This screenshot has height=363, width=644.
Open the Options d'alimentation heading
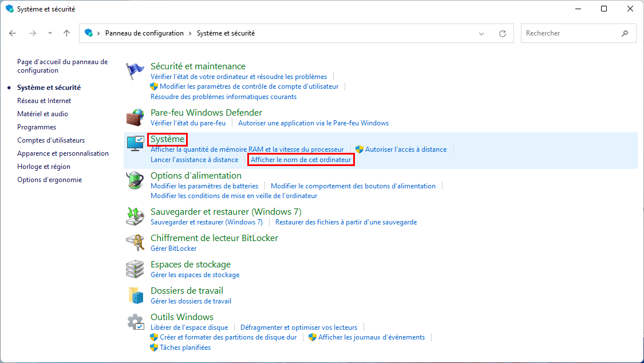tap(196, 175)
